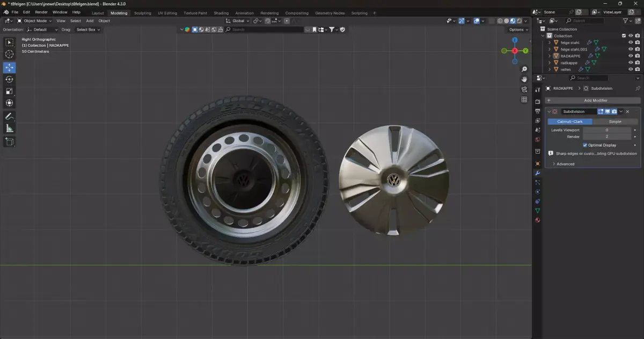Viewport: 644px width, 339px height.
Task: Open the Render menu
Action: 41,12
